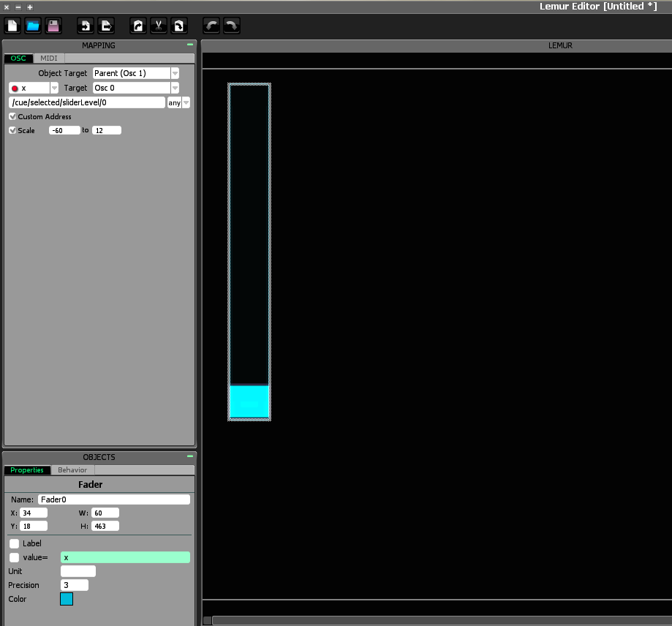Collapse the Objects panel with green button
Viewport: 672px width, 626px height.
(x=189, y=456)
